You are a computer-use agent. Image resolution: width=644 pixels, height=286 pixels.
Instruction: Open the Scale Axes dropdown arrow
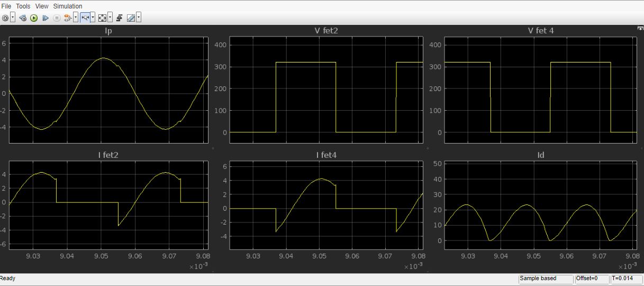(x=110, y=18)
